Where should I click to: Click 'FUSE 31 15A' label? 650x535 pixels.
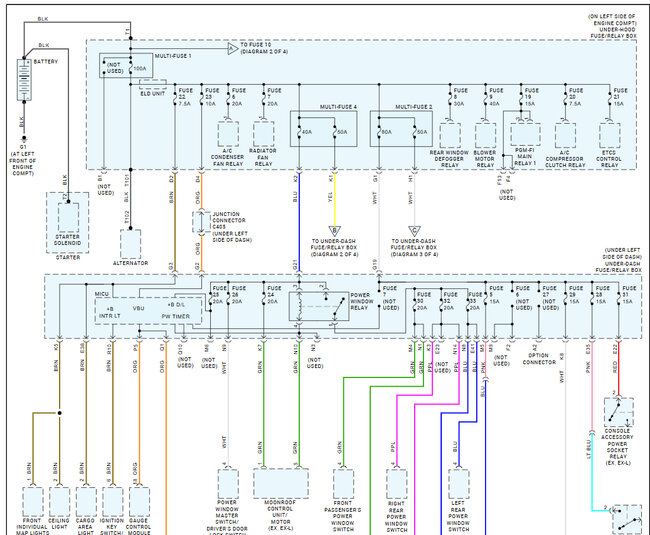(629, 295)
